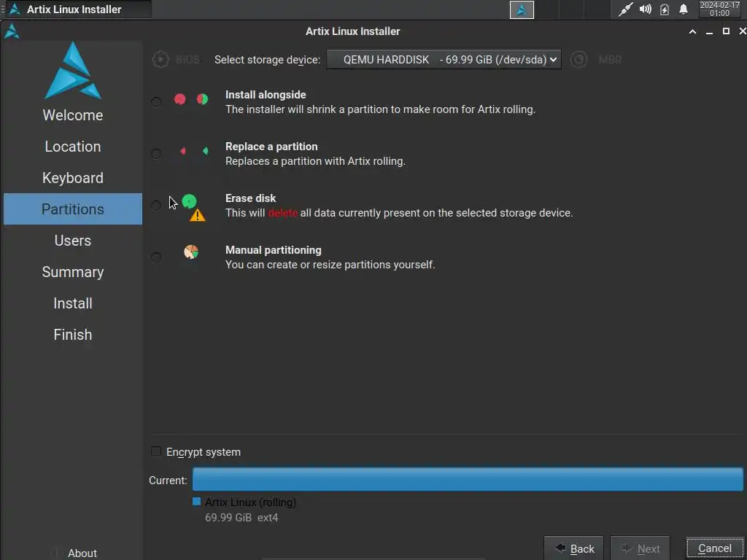Go to the Finish step

coord(73,335)
